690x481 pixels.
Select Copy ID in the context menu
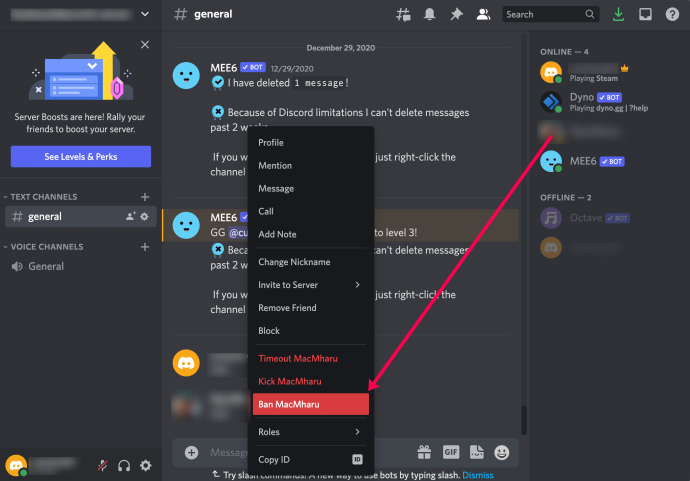(311, 459)
